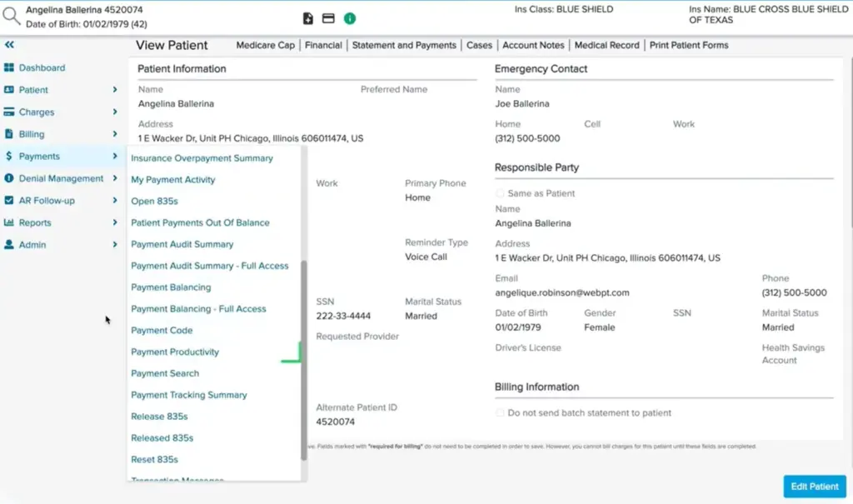Open the Financial tab
The image size is (853, 504).
[323, 45]
